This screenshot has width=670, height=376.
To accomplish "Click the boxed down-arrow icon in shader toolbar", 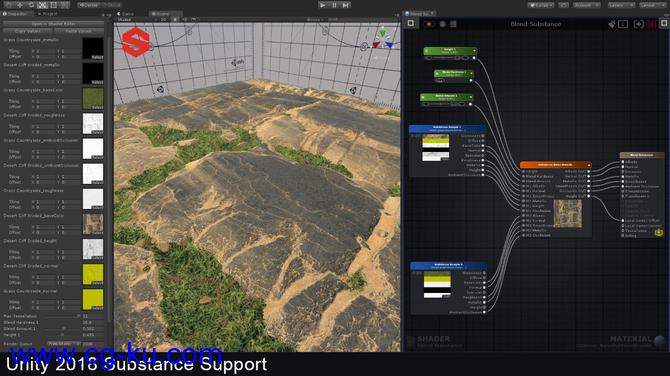I will [x=623, y=24].
